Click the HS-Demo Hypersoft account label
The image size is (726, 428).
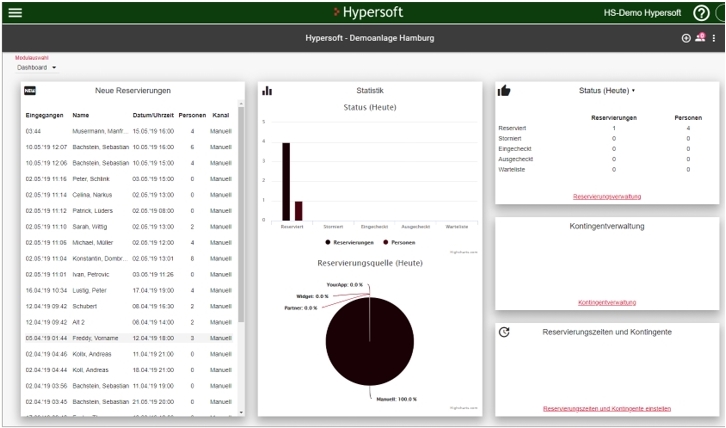pyautogui.click(x=642, y=13)
